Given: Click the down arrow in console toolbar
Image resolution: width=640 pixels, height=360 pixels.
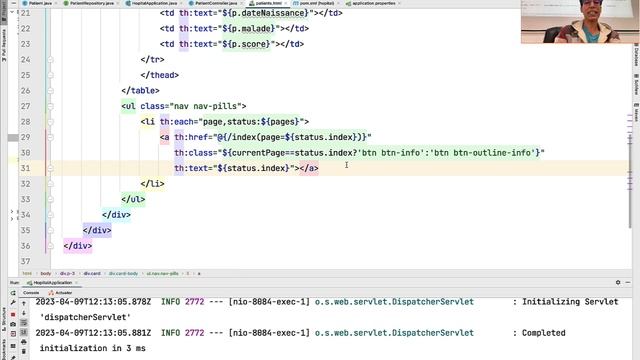Looking at the screenshot, I should click(24, 313).
